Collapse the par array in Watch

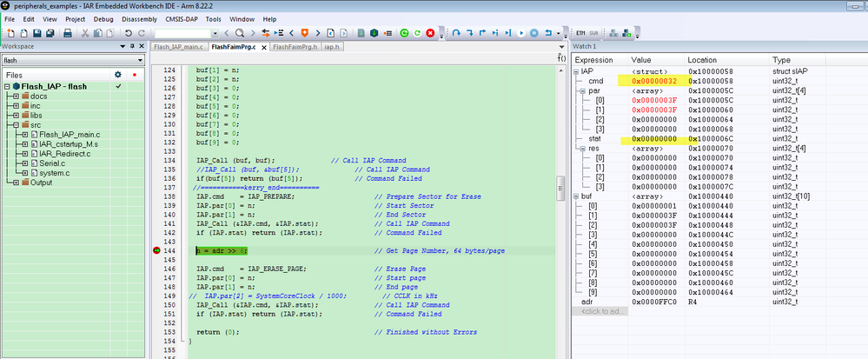pyautogui.click(x=584, y=90)
